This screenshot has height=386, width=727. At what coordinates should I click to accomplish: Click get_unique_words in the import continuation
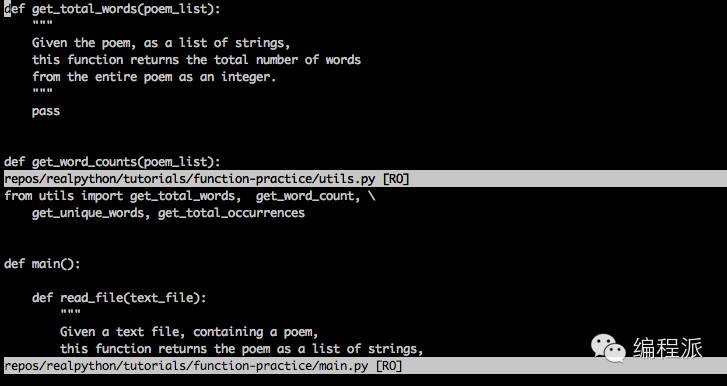click(x=88, y=213)
